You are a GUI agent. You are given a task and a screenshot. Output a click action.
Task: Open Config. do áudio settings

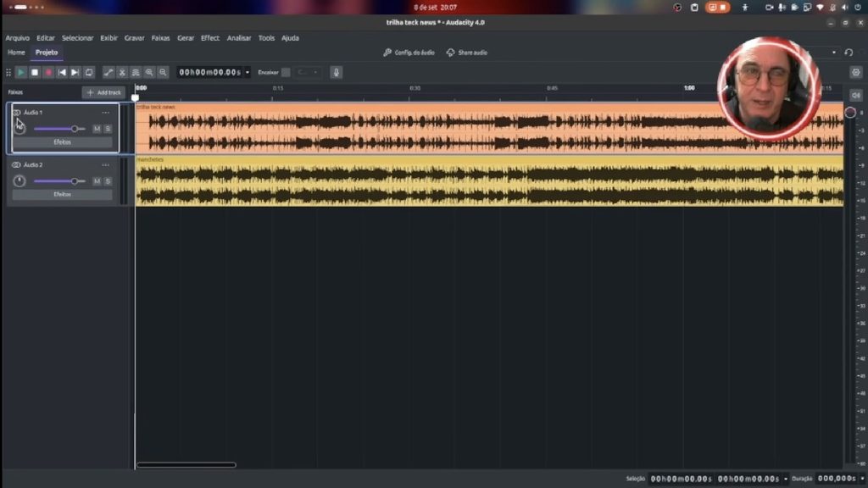pyautogui.click(x=409, y=53)
